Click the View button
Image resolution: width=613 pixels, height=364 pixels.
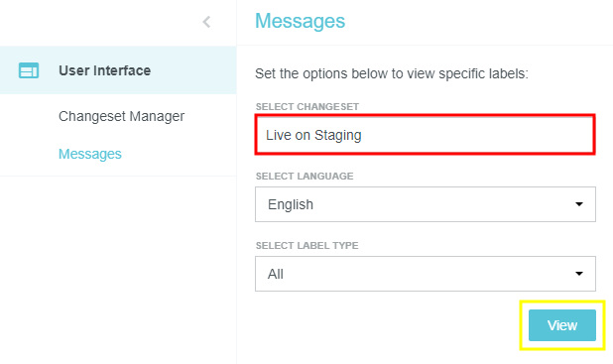click(562, 325)
